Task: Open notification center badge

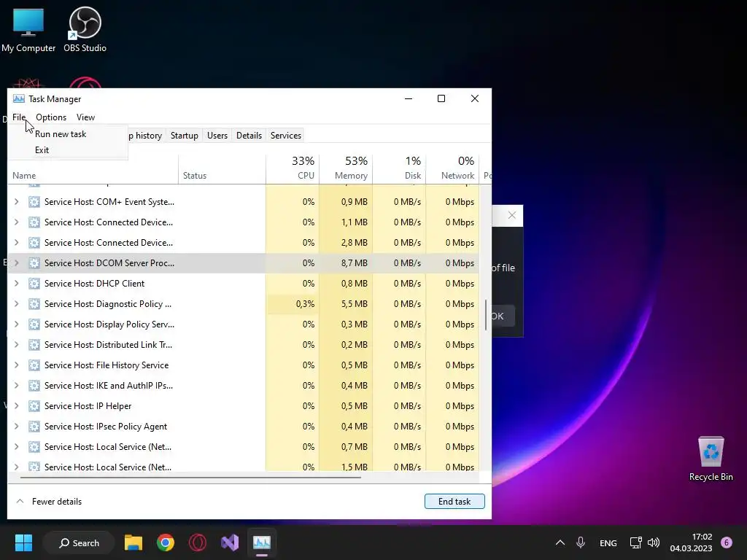Action: point(727,542)
